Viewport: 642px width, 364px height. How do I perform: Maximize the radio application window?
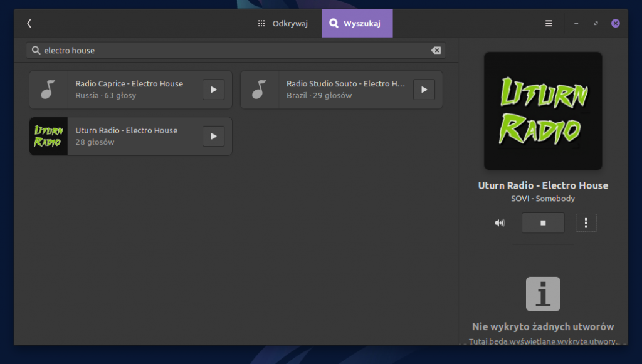[x=596, y=24]
